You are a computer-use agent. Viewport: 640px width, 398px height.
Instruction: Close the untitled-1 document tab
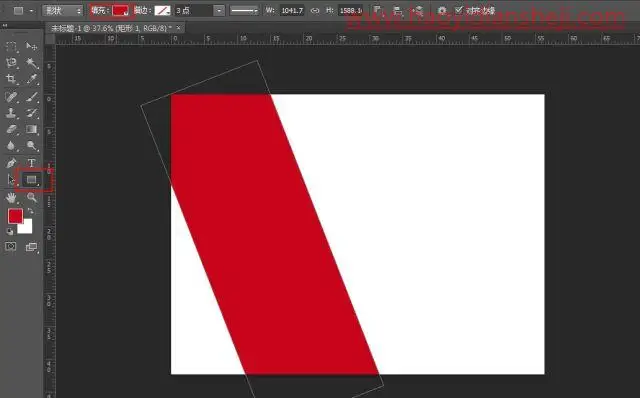178,28
